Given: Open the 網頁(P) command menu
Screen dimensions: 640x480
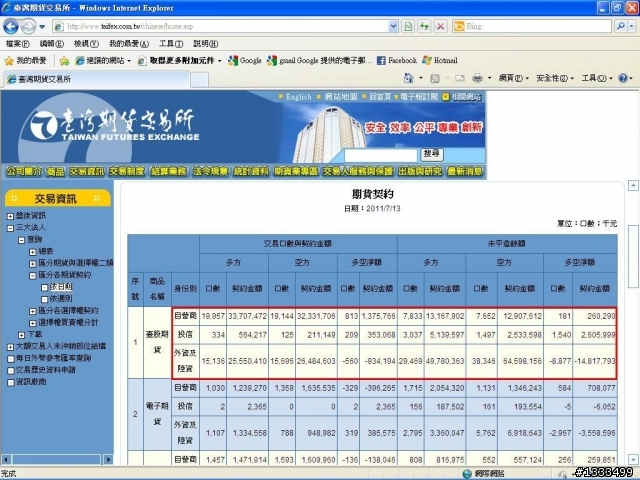Looking at the screenshot, I should click(513, 78).
